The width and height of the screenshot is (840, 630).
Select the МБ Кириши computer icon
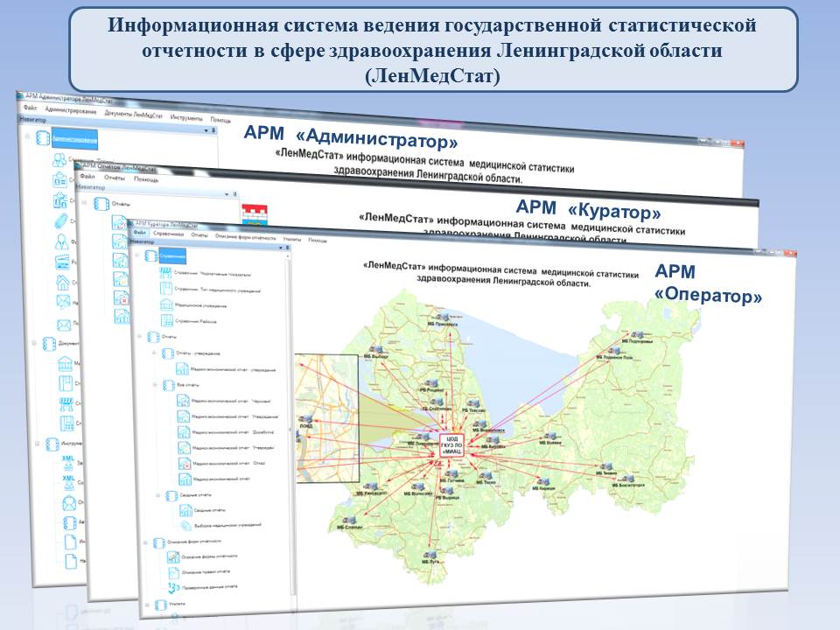click(x=542, y=482)
